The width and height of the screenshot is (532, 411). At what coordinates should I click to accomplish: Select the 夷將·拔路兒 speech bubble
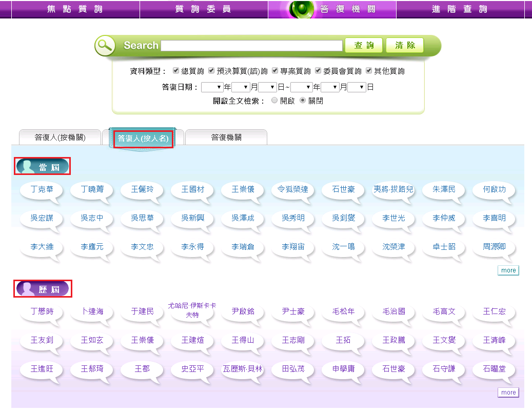(x=393, y=189)
